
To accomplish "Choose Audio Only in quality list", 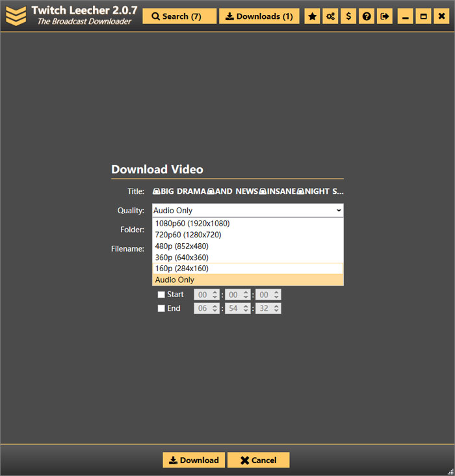I will tap(248, 280).
